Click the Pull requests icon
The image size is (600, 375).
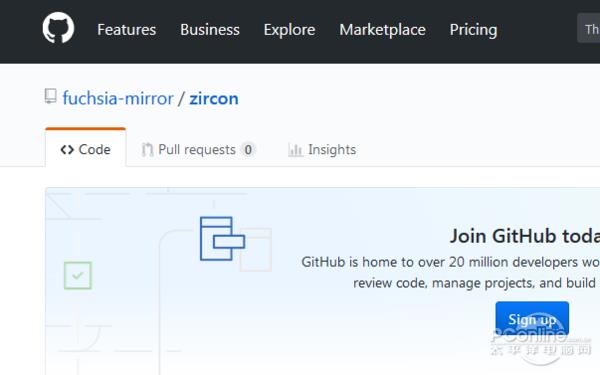147,150
